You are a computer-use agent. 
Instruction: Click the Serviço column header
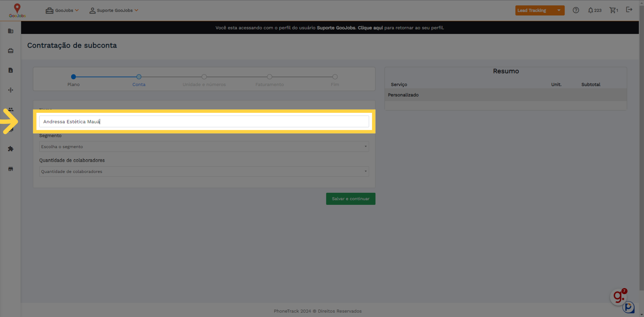pos(399,85)
